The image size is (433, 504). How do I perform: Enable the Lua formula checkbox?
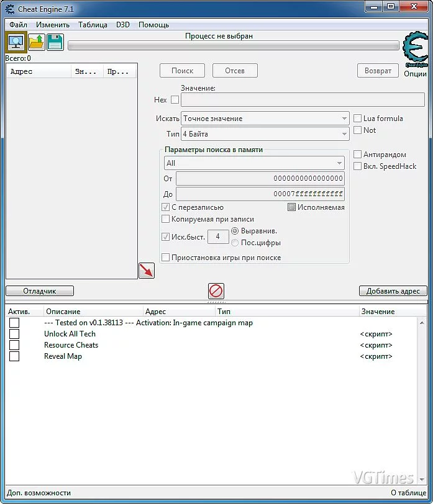point(357,119)
